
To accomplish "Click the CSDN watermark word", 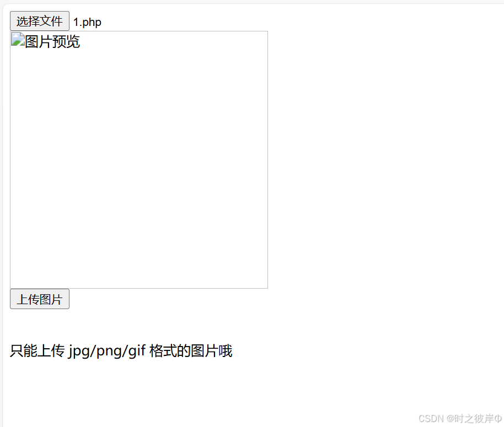I will 431,418.
